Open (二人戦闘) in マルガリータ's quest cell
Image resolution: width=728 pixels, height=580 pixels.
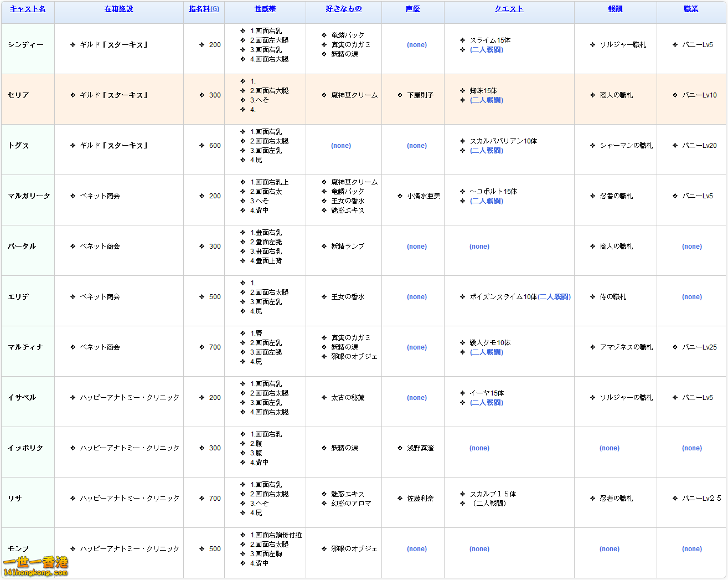[487, 201]
